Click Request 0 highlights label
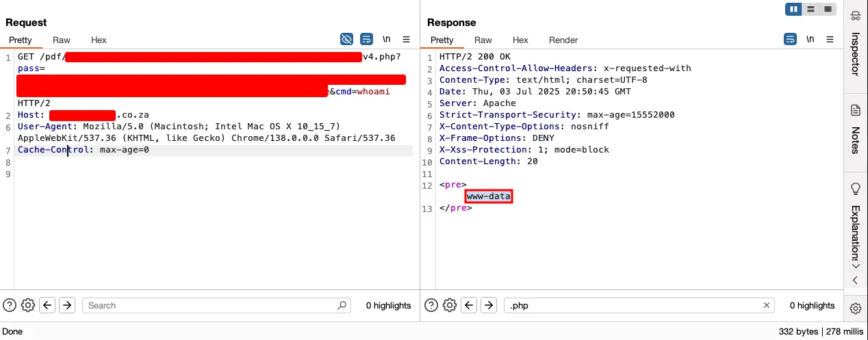Image resolution: width=868 pixels, height=340 pixels. [388, 305]
